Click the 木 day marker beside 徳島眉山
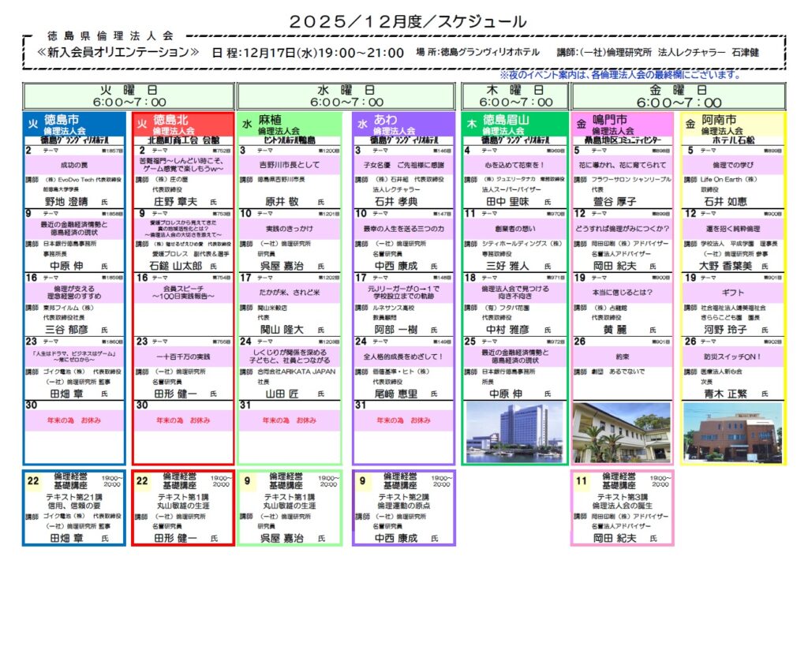Image resolution: width=808 pixels, height=672 pixels. 472,124
